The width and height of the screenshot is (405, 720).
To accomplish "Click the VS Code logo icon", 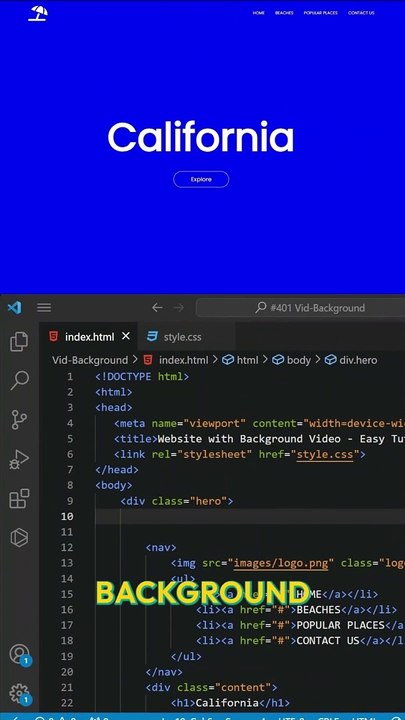I will click(14, 307).
